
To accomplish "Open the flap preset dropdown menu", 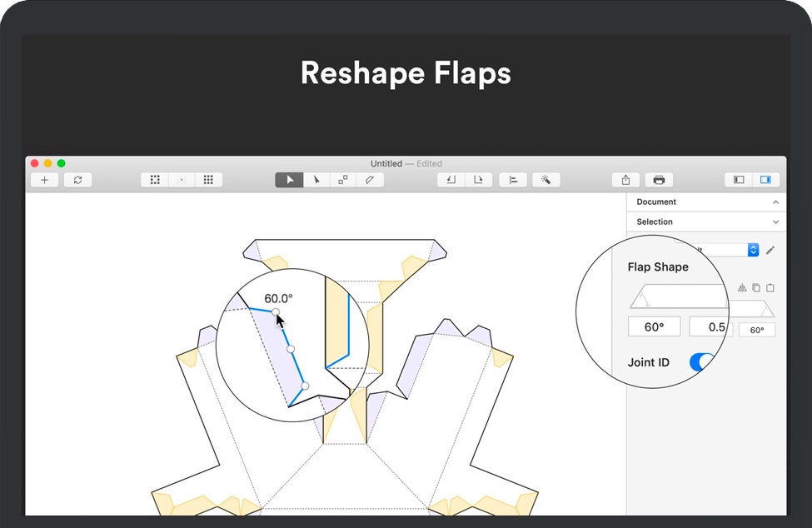I will pos(753,250).
